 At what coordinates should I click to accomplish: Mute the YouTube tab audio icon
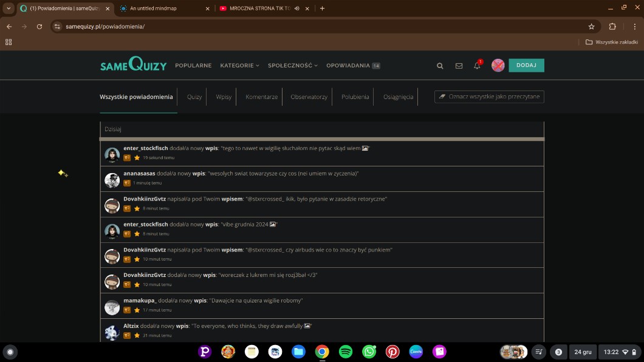coord(297,9)
